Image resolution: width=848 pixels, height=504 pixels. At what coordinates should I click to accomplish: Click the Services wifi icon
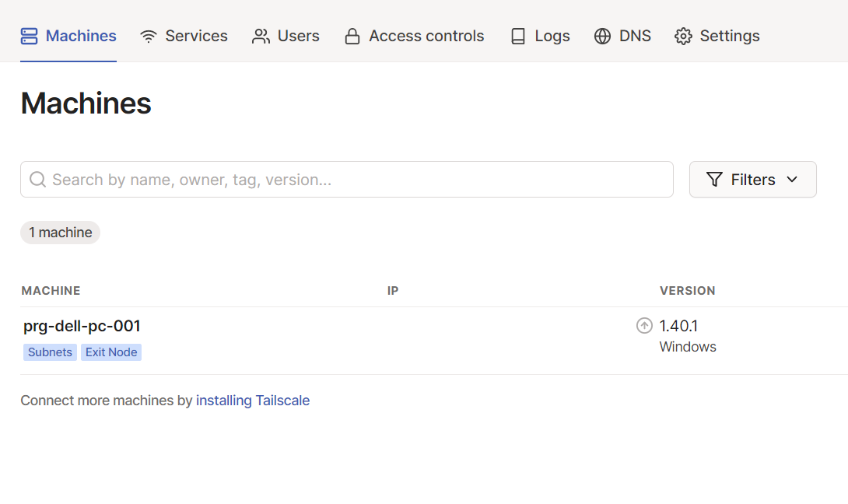point(149,37)
